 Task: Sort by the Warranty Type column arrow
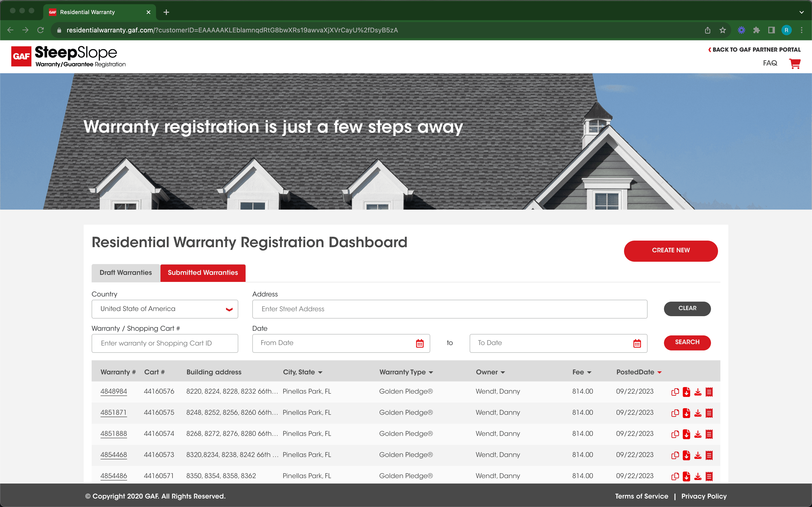pyautogui.click(x=431, y=373)
